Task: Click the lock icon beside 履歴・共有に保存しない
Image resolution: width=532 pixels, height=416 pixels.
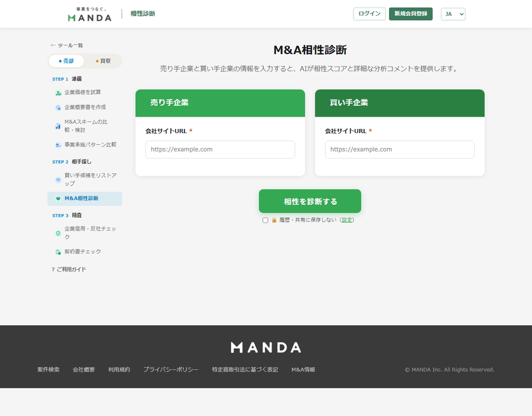Action: coord(274,220)
